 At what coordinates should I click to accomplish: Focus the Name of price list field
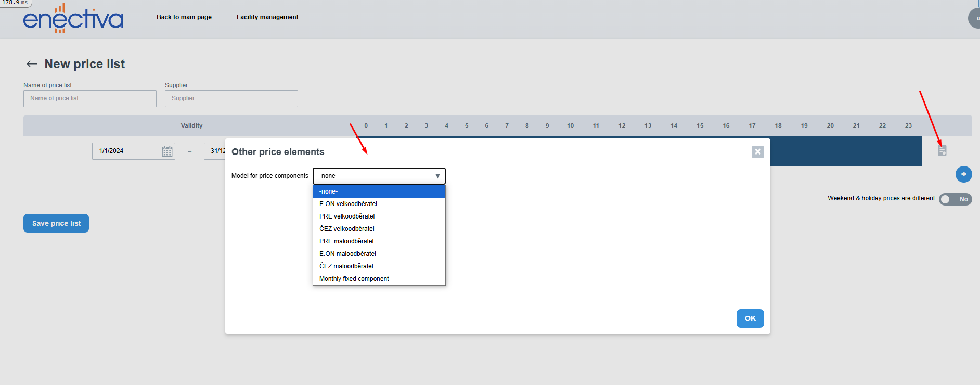pyautogui.click(x=90, y=98)
